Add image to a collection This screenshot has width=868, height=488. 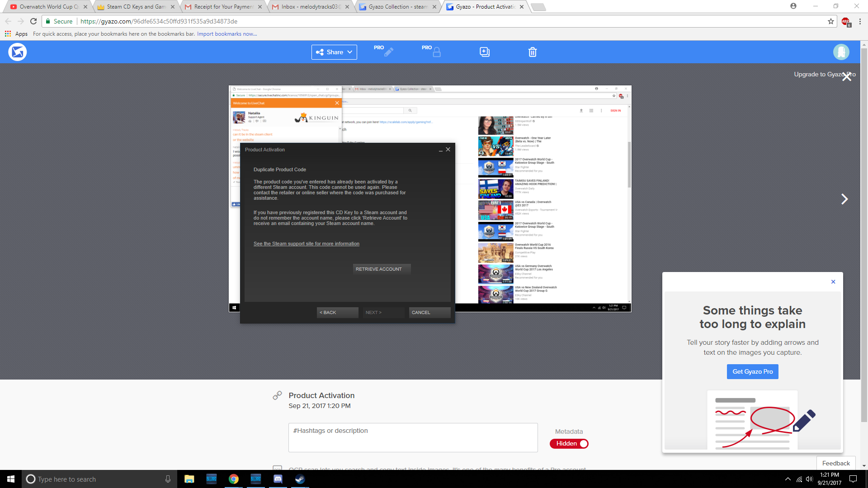pos(485,52)
